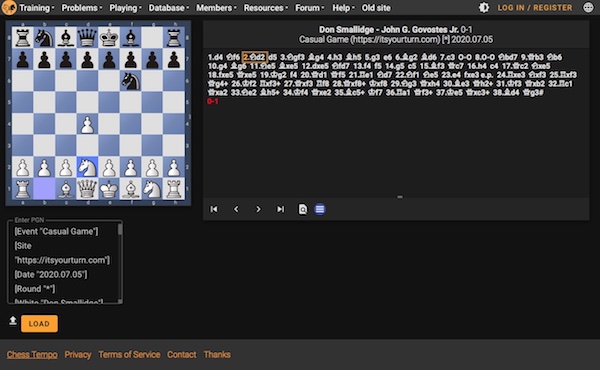Select the white bishop on c1

66,189
